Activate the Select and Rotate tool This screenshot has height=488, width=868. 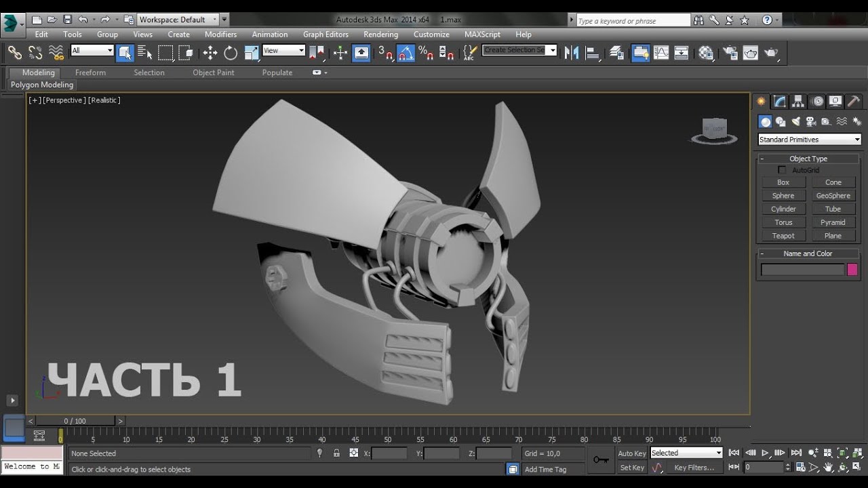(231, 53)
